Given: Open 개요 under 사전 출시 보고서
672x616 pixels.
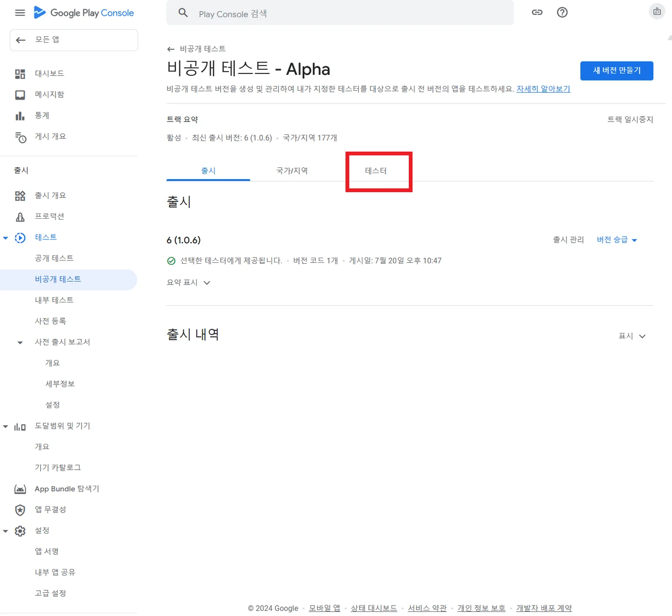Looking at the screenshot, I should (x=53, y=363).
